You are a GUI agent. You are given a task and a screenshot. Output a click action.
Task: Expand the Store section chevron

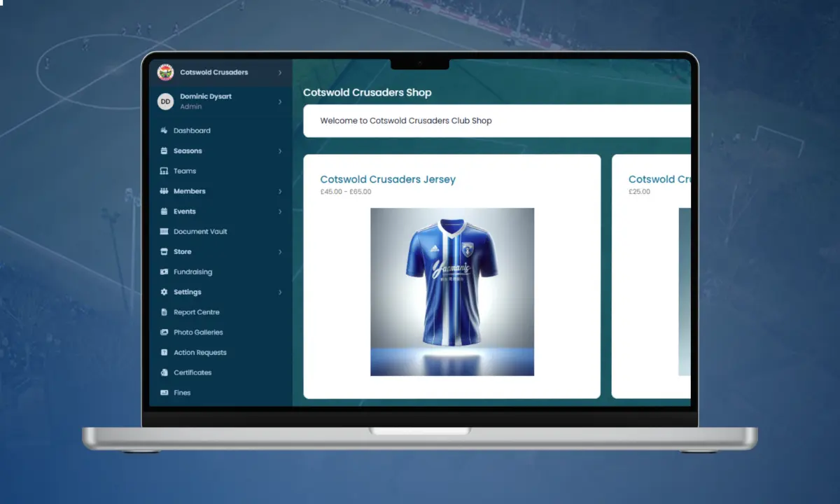280,252
